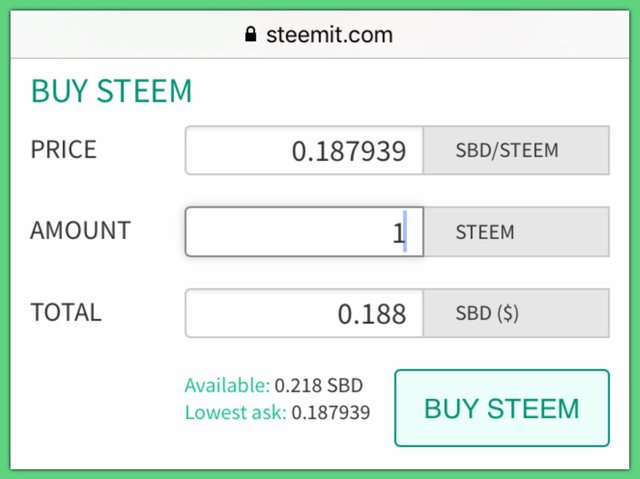Focus the Total input field

click(304, 313)
